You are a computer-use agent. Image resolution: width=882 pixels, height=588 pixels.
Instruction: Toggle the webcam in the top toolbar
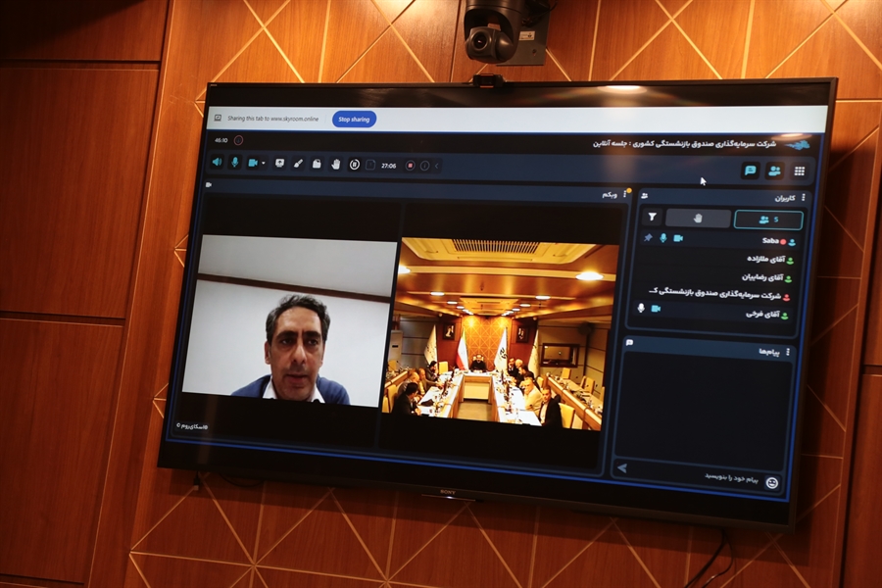coord(252,163)
